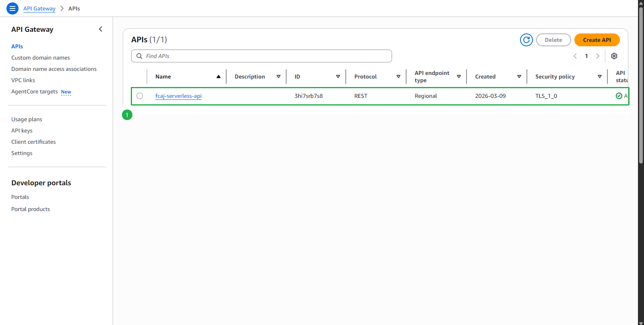This screenshot has height=325, width=644.
Task: Collapse the API Gateway side panel
Action: [101, 29]
